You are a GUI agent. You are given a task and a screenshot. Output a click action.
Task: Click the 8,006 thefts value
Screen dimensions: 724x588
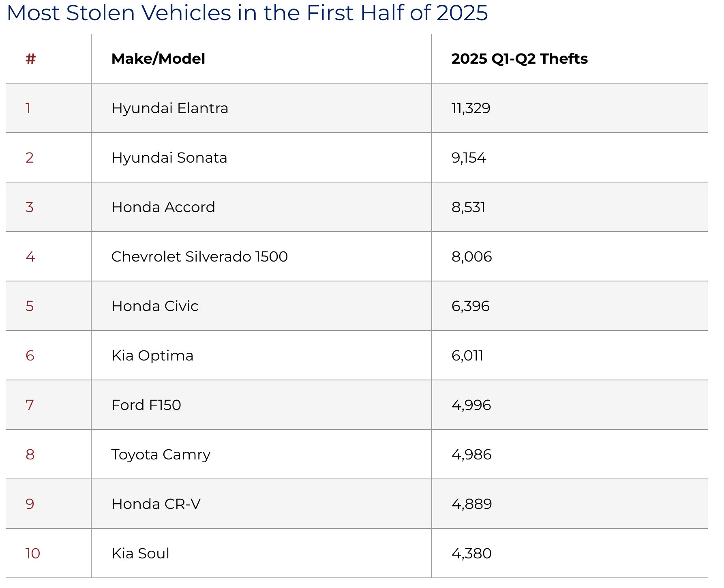471,257
